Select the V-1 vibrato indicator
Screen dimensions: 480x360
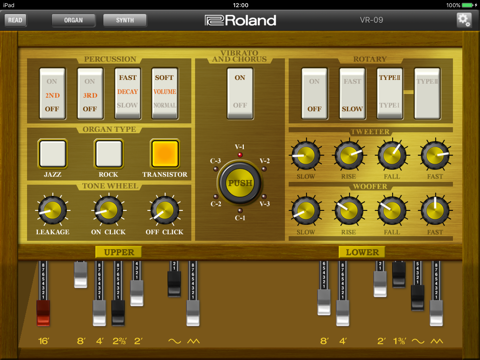tap(240, 155)
